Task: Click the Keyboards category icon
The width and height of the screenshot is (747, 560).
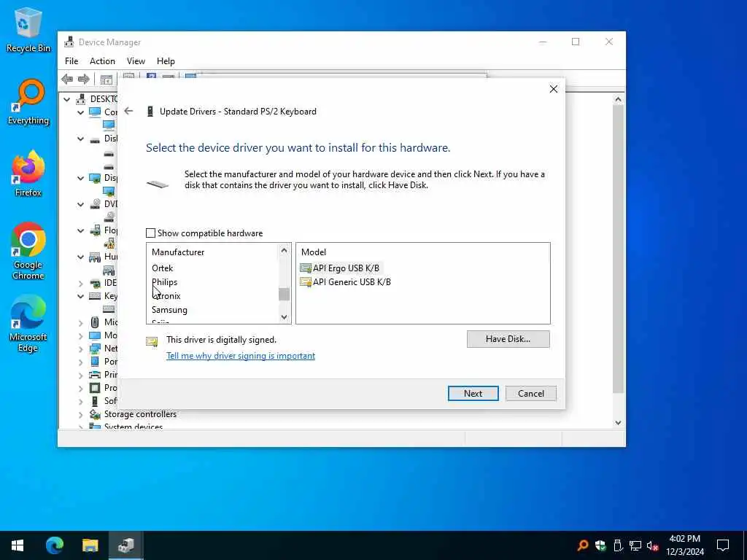Action: [95, 296]
